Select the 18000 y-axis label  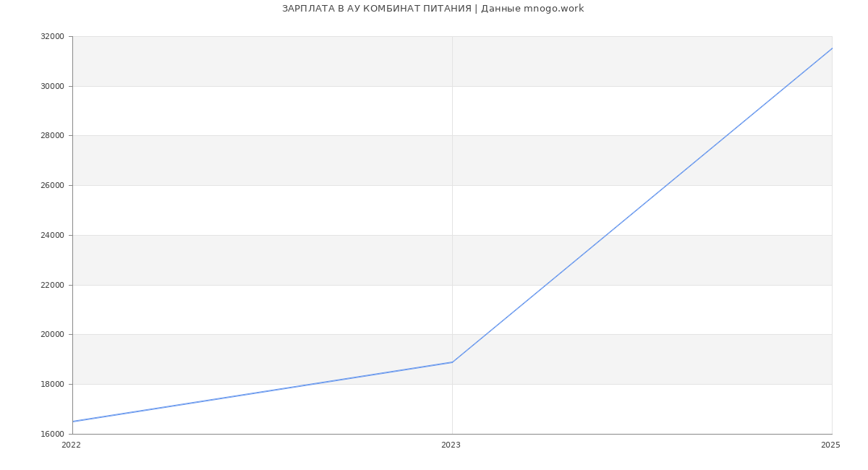coord(52,385)
